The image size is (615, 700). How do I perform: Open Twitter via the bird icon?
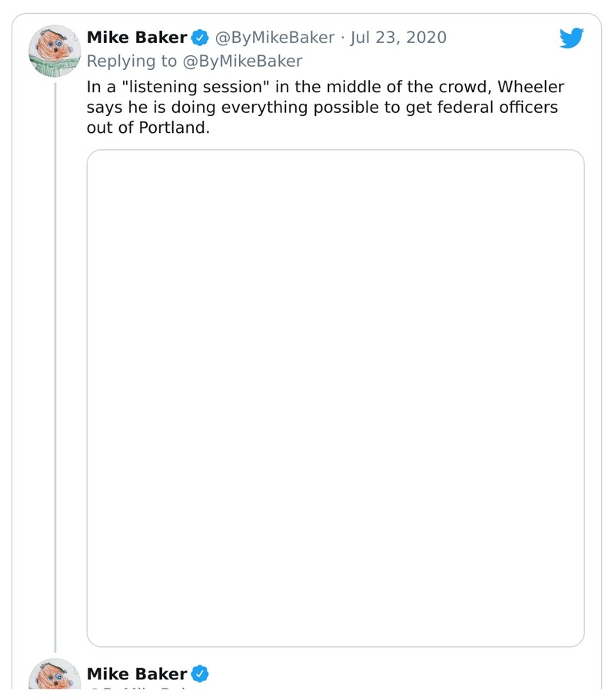572,36
